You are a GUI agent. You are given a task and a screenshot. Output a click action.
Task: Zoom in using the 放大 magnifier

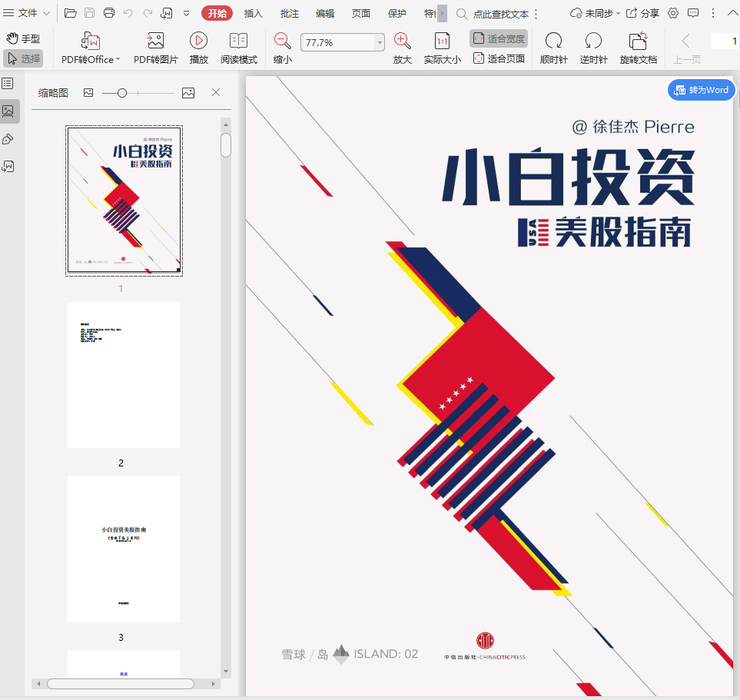click(x=402, y=41)
